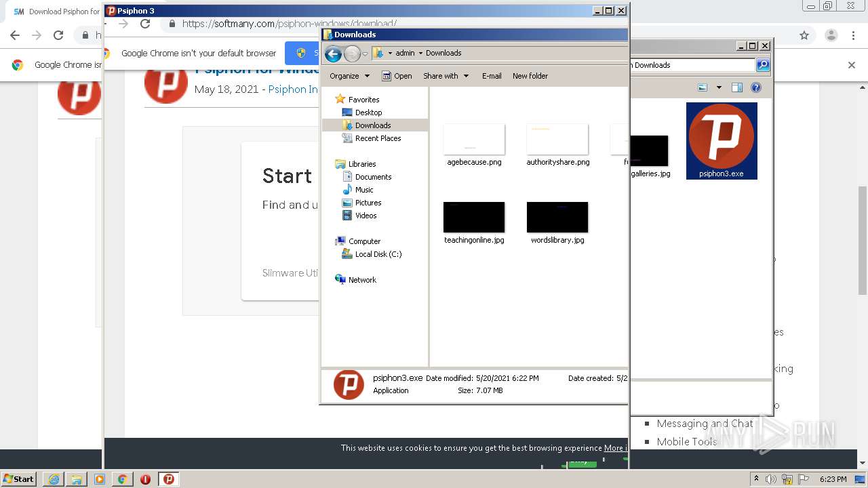Create a New folder
This screenshot has height=488, width=868.
(530, 76)
